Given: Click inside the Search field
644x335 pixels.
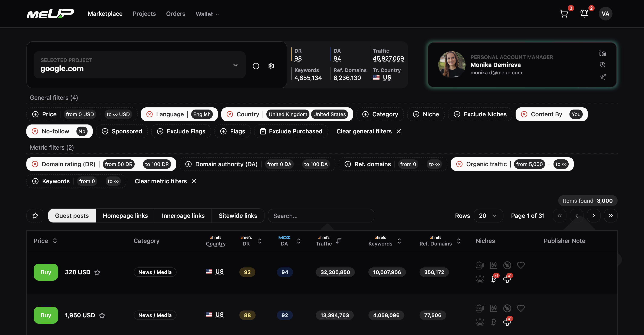Looking at the screenshot, I should click(x=321, y=215).
